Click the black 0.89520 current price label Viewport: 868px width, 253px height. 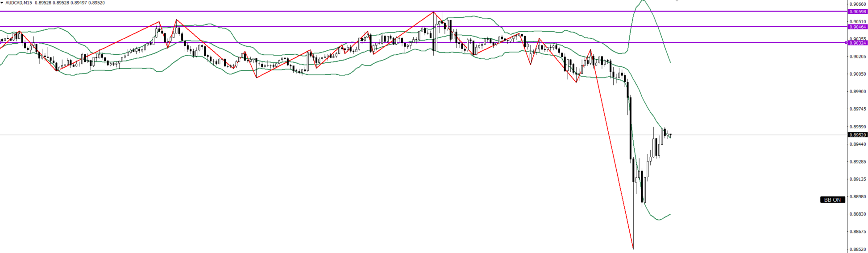click(x=857, y=135)
